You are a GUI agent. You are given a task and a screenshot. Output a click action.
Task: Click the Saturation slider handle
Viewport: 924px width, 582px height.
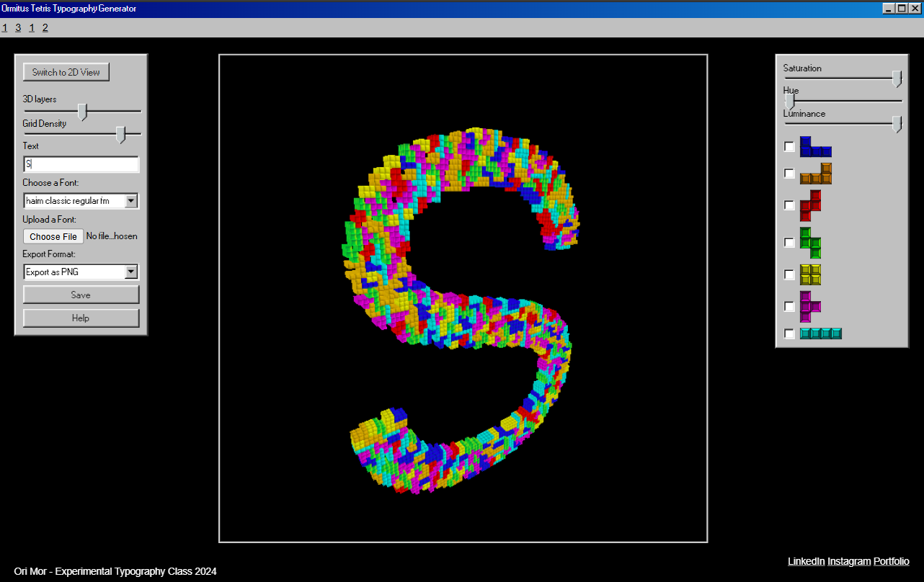897,79
